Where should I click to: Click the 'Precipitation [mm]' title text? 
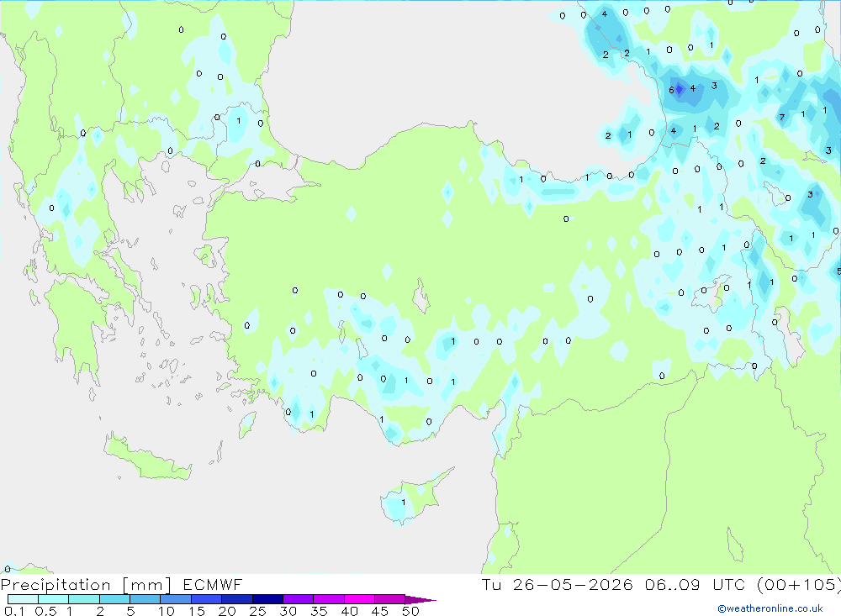tap(86, 585)
